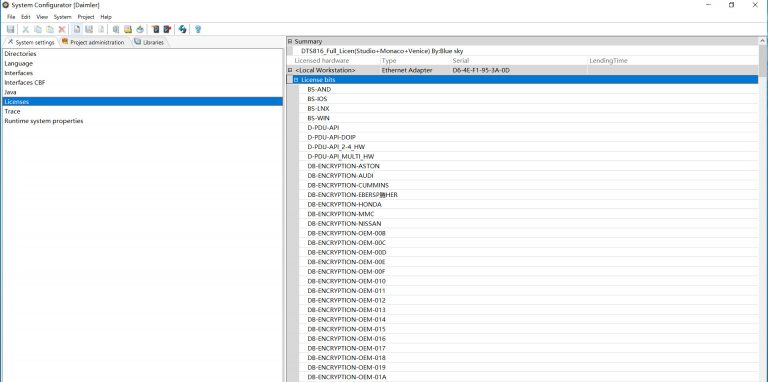Select the DB-ENCRYPTION-OEM-01A row

(528, 377)
